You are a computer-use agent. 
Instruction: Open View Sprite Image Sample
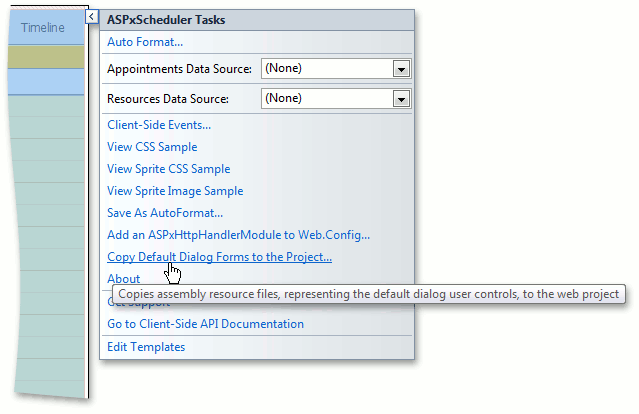(175, 191)
